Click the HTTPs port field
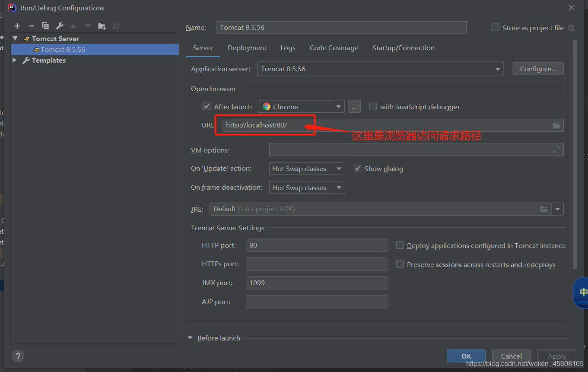This screenshot has height=372, width=588. (316, 264)
